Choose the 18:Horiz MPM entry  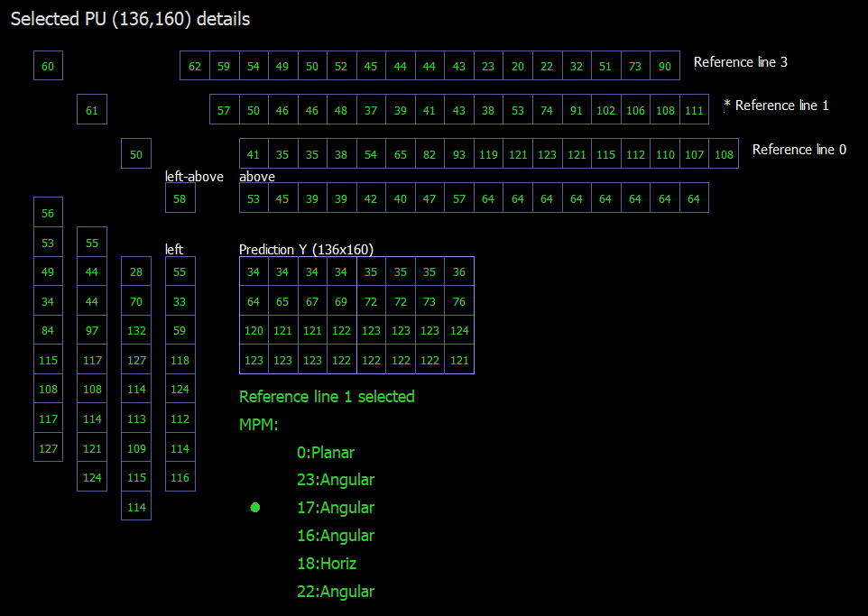[327, 564]
